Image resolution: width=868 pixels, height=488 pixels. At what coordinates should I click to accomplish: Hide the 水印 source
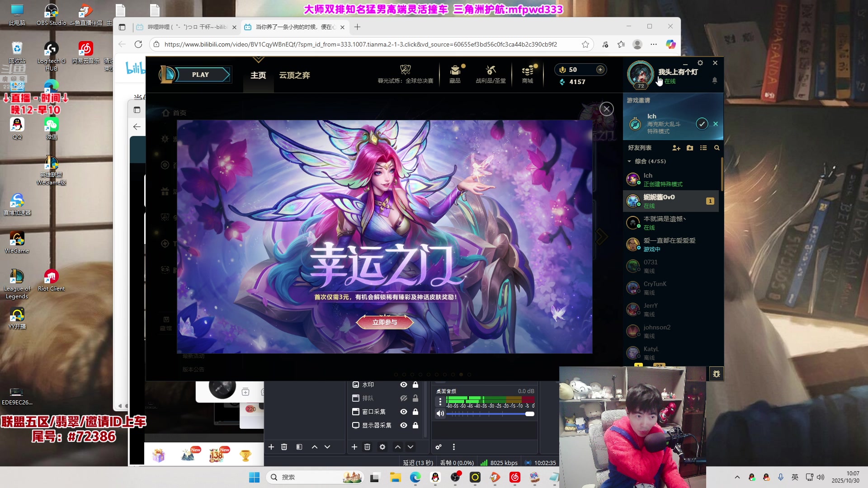(404, 385)
